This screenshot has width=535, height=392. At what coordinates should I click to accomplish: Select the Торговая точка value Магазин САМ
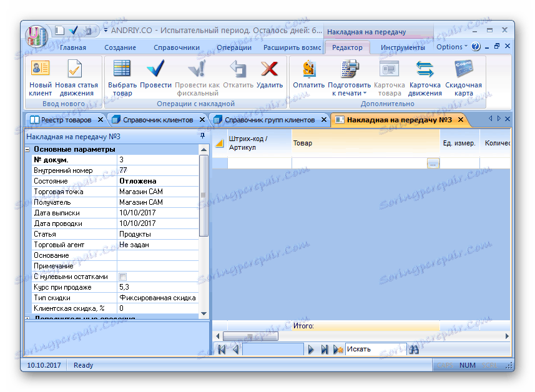(x=158, y=192)
